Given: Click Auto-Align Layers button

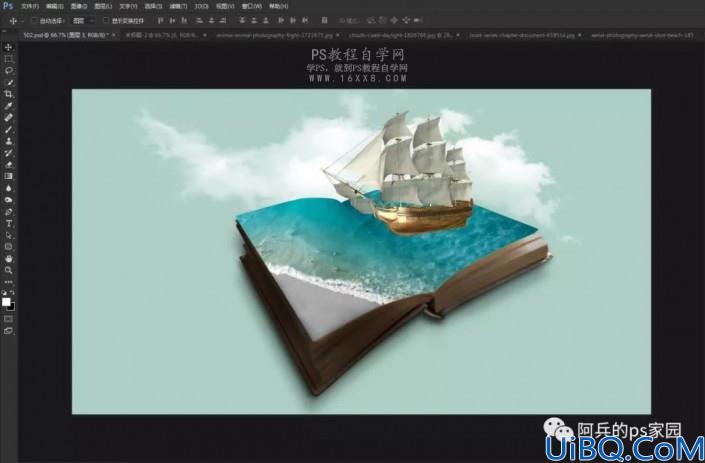Looking at the screenshot, I should point(324,21).
